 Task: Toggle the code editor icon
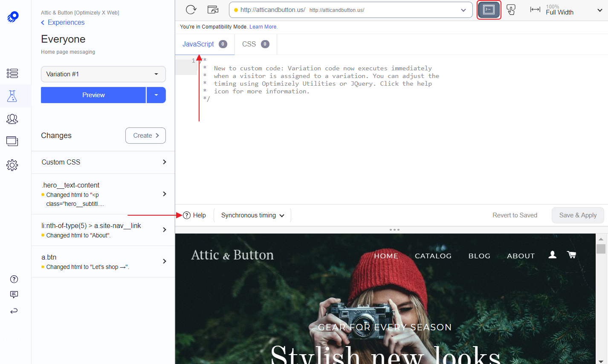coord(489,10)
